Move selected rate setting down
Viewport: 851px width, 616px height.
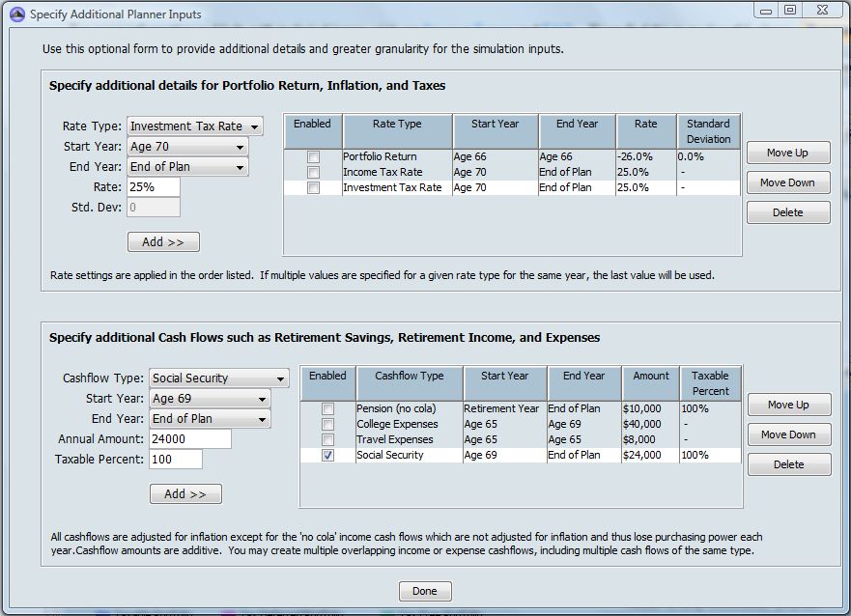tap(788, 182)
